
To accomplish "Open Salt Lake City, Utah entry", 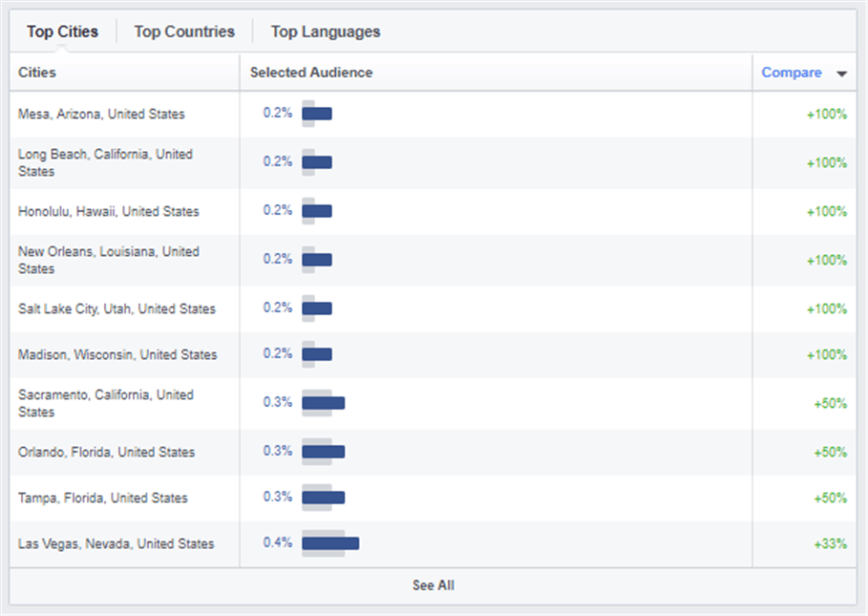I will point(116,308).
